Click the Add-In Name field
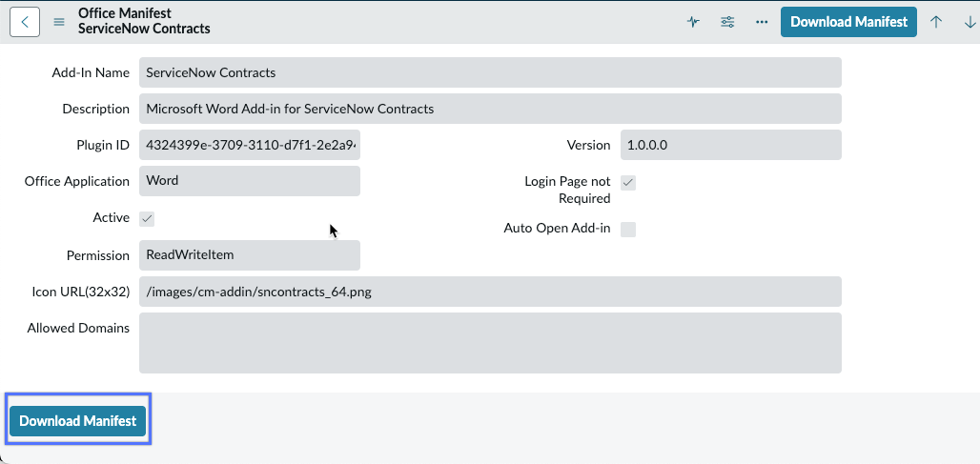Viewport: 980px width, 464px height. pyautogui.click(x=490, y=72)
